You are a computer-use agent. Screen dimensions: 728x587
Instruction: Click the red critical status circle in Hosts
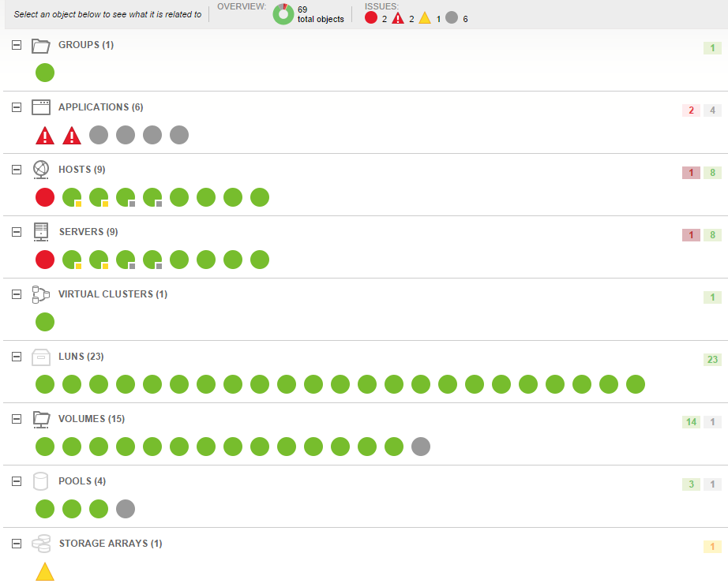coord(45,197)
